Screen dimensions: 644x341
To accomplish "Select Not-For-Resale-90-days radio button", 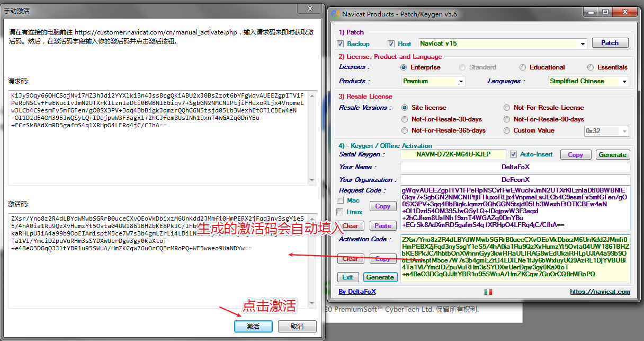I will point(507,119).
